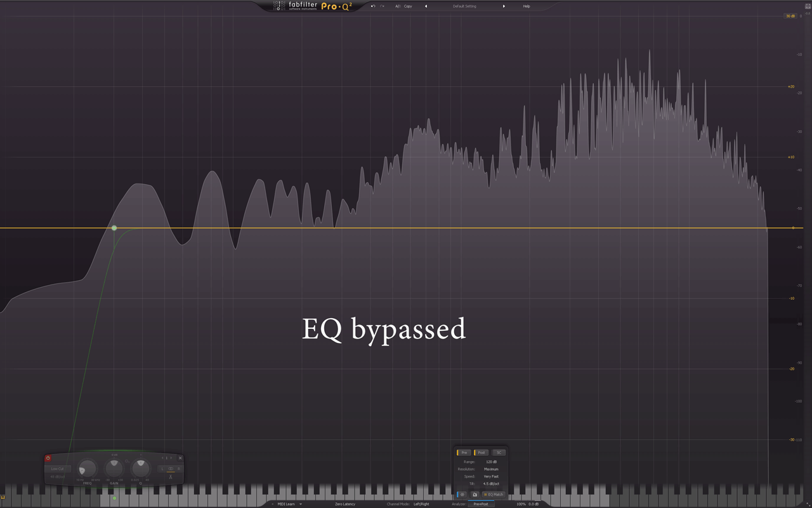This screenshot has width=812, height=508.
Task: Toggle the red band bypass power button
Action: (48, 458)
